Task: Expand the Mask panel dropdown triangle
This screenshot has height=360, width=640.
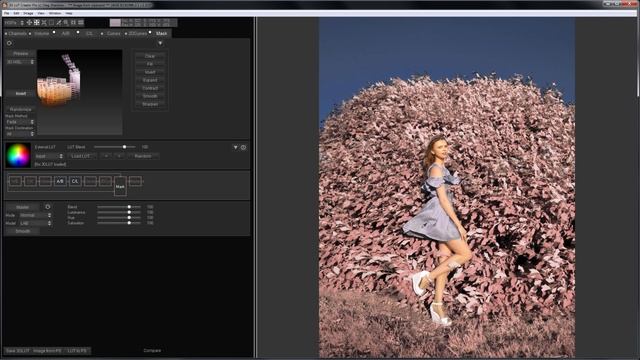Action: point(160,43)
